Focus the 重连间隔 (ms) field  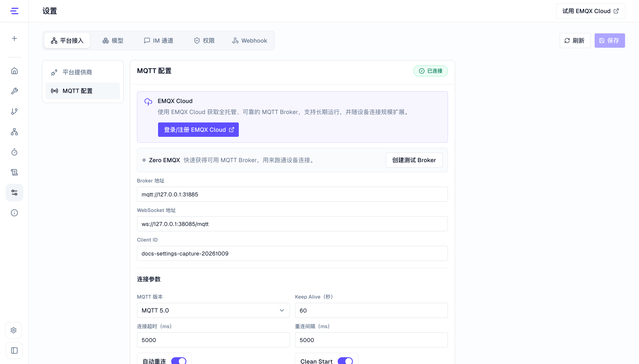tap(371, 340)
